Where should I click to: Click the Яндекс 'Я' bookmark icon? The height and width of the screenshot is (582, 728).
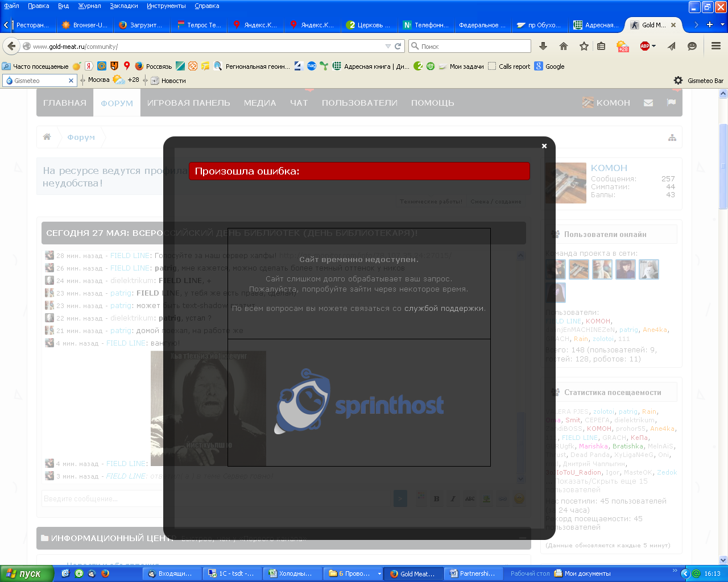pyautogui.click(x=89, y=66)
